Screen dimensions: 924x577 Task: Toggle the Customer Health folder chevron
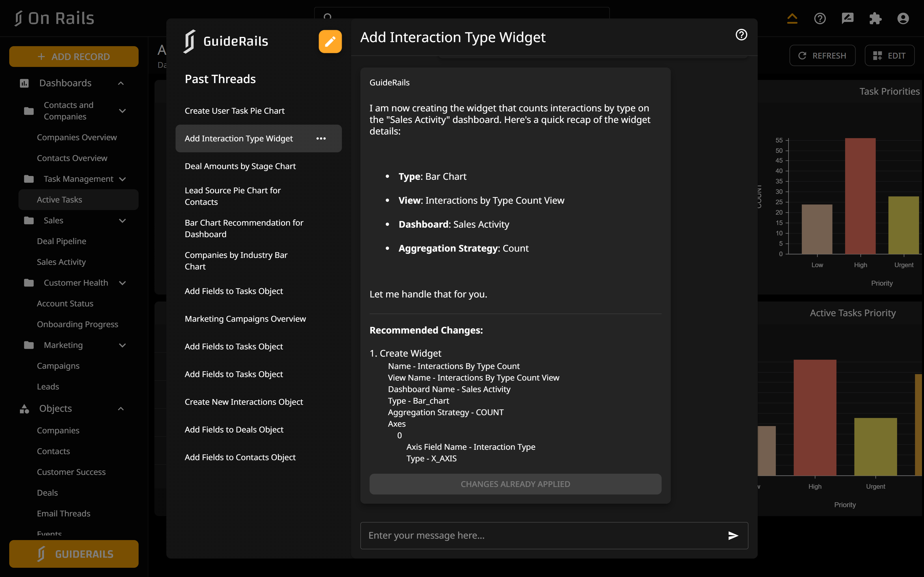point(122,283)
